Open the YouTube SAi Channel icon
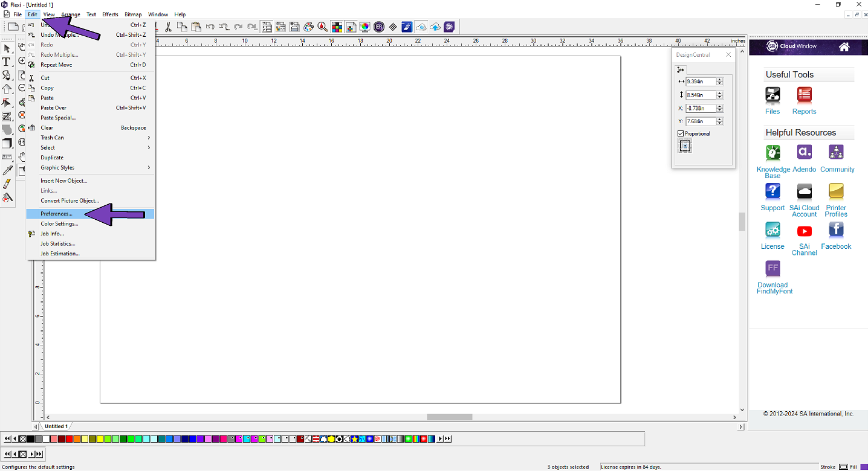Screen dimensions: 868x471 pyautogui.click(x=805, y=231)
